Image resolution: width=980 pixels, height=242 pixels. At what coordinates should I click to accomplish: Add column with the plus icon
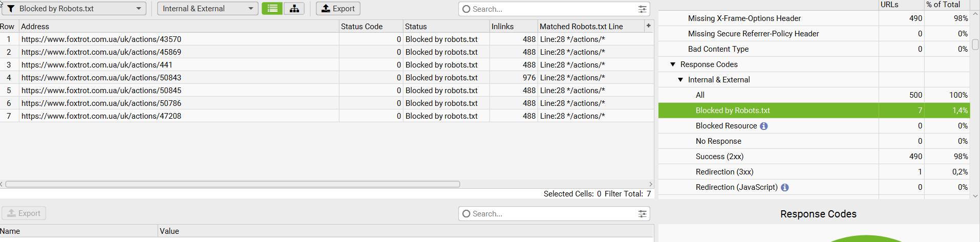[x=649, y=26]
